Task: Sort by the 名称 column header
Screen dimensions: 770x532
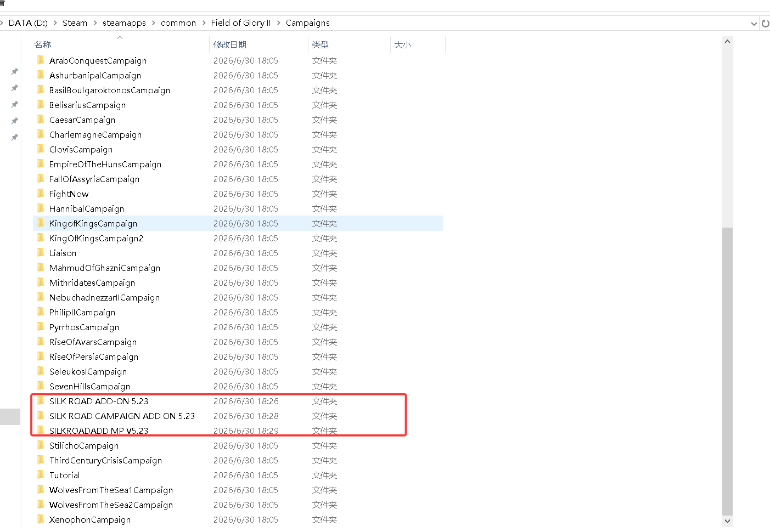Action: click(43, 44)
